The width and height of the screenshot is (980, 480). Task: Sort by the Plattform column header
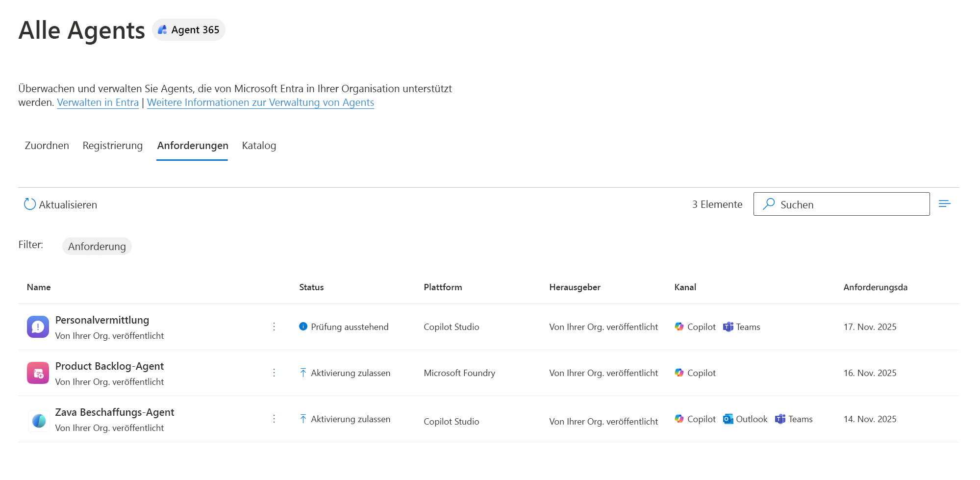(443, 287)
